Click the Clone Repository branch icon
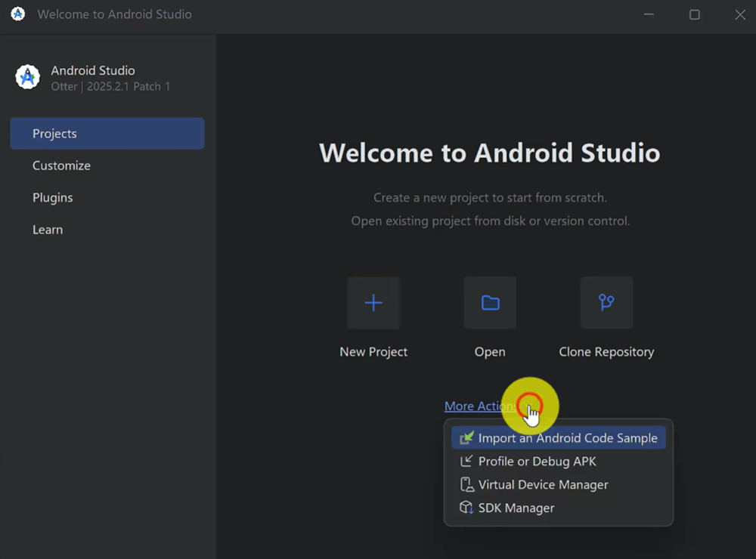The width and height of the screenshot is (756, 559). (606, 303)
